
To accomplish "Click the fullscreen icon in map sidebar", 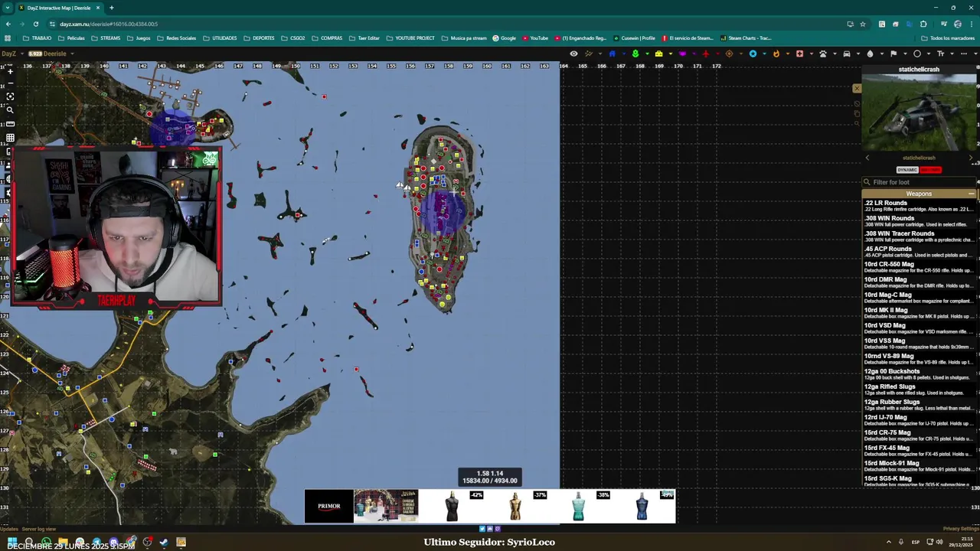I will tap(10, 96).
